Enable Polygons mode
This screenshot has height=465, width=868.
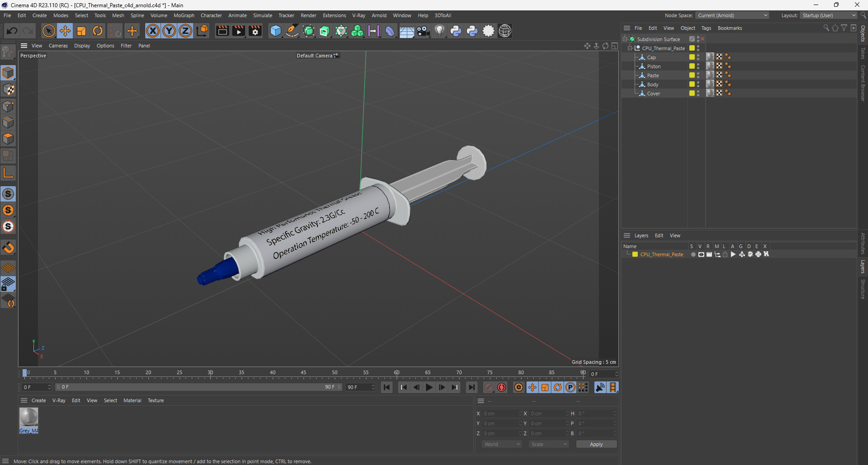(8, 139)
